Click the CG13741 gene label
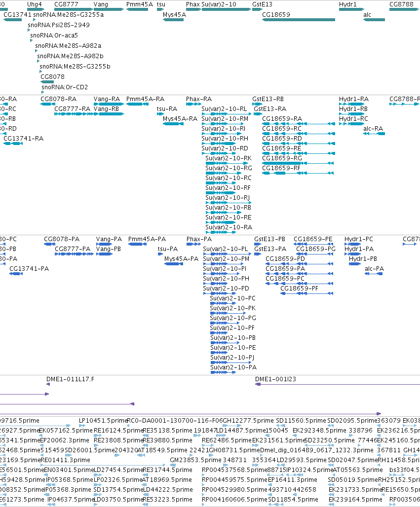 pyautogui.click(x=17, y=15)
